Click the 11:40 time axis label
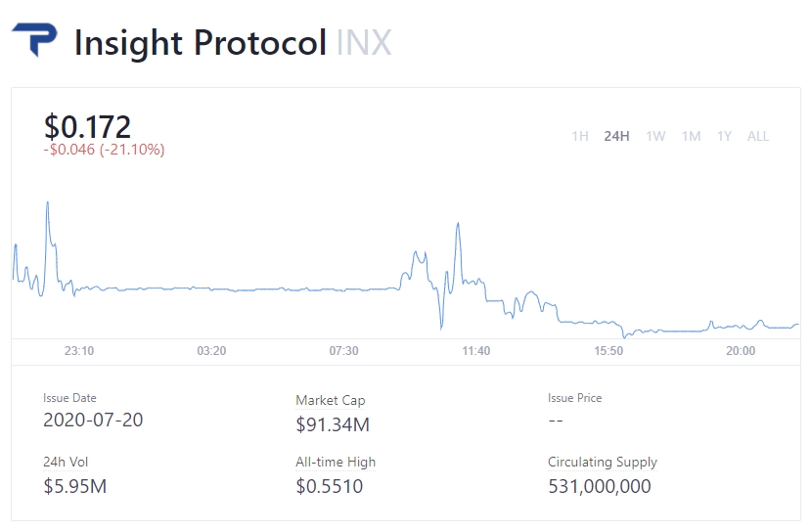Screen dimensions: 810x532 [x=476, y=350]
